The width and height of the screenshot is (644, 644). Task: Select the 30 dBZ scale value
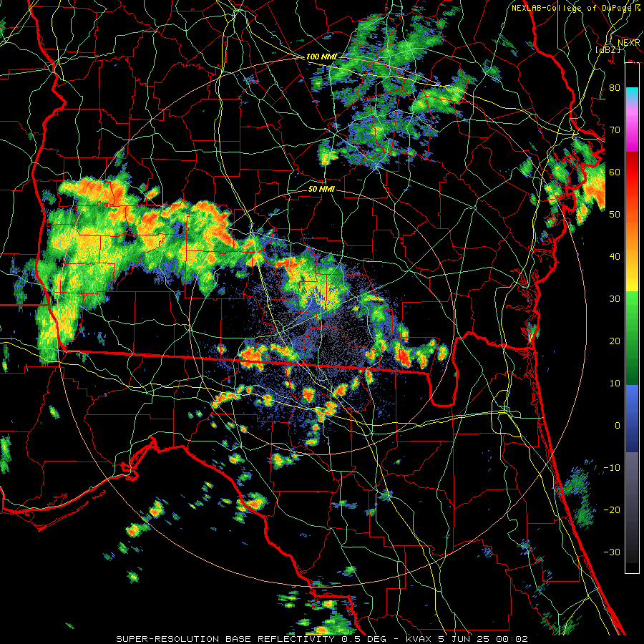[615, 299]
